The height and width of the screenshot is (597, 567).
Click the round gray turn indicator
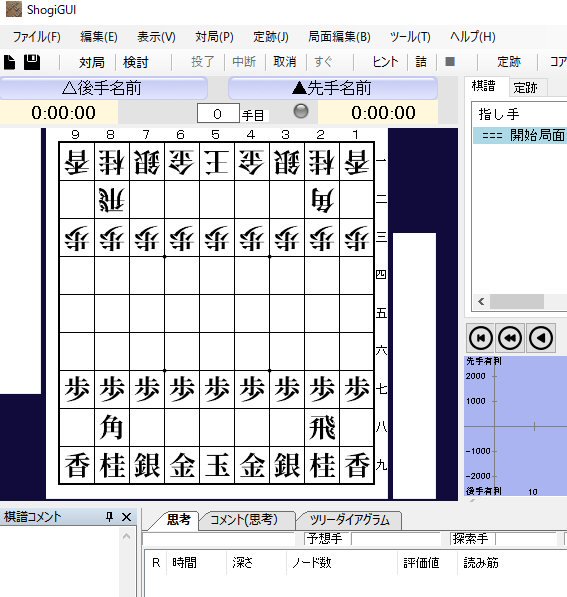(301, 111)
